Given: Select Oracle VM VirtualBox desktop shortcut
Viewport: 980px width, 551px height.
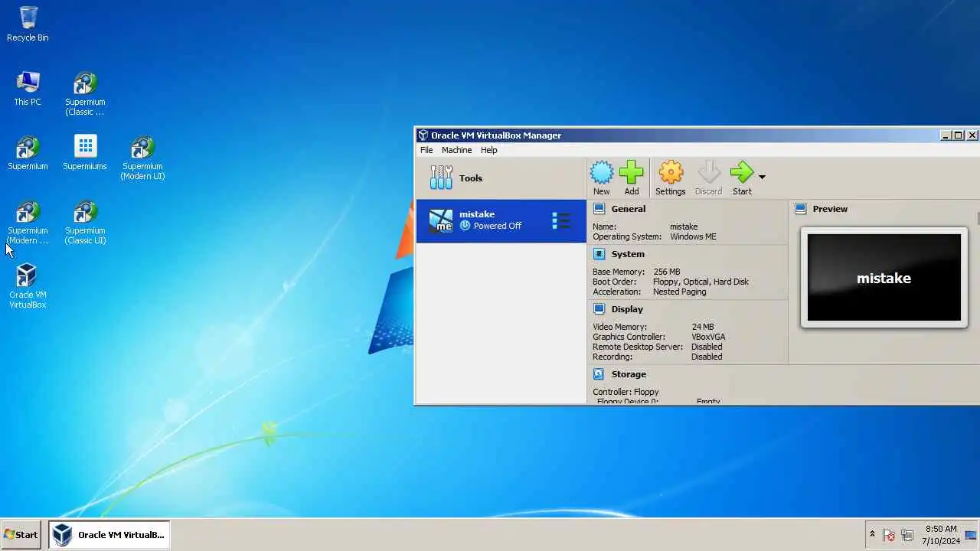Looking at the screenshot, I should 28,286.
